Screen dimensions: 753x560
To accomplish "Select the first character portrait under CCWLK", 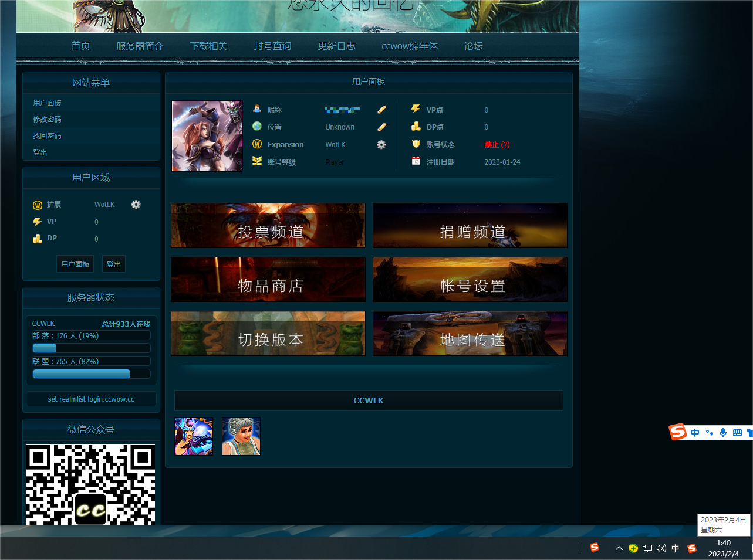I will pos(194,436).
